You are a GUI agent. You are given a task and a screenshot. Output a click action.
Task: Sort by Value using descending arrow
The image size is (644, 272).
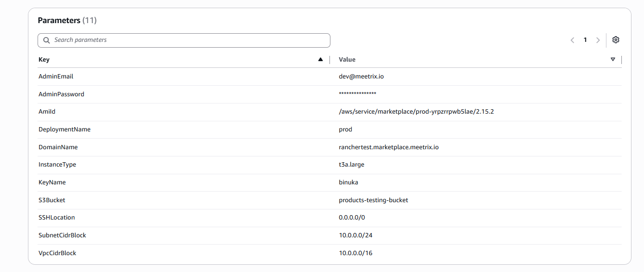pyautogui.click(x=613, y=60)
